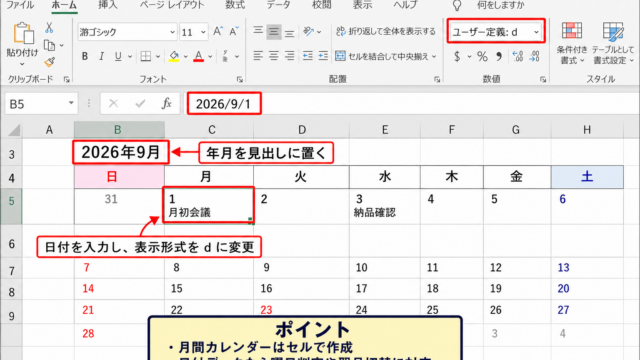Screen dimensions: 640x360
Task: Open the borders dropdown arrow
Action: click(158, 56)
